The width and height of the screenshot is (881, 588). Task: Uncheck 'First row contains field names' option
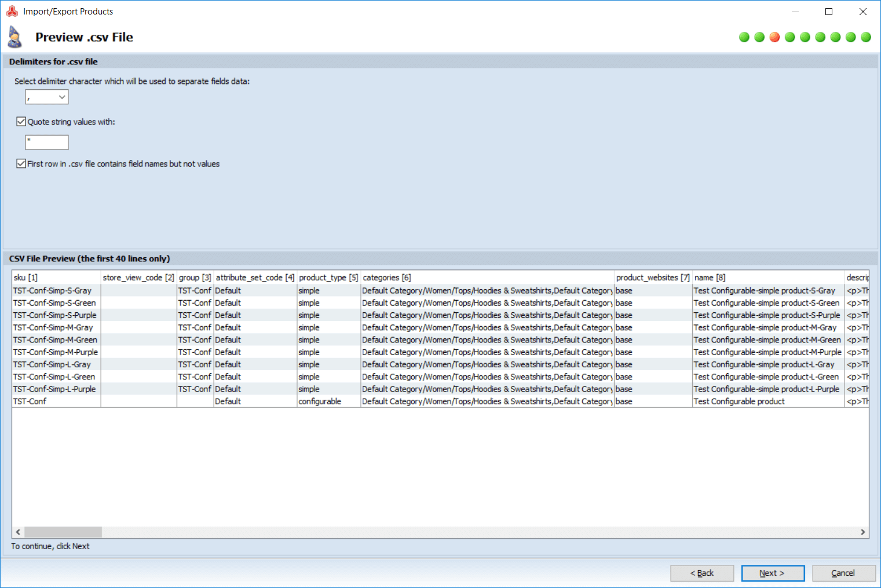point(21,164)
